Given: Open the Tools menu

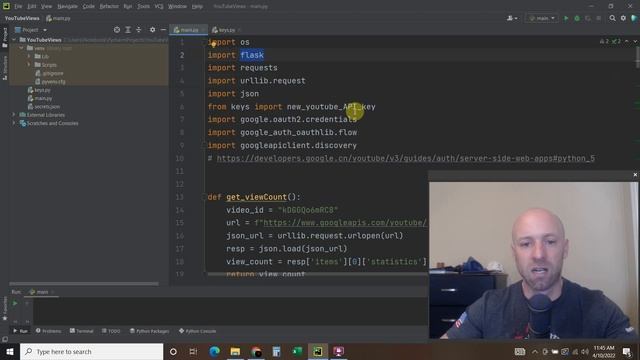Looking at the screenshot, I should (x=143, y=7).
